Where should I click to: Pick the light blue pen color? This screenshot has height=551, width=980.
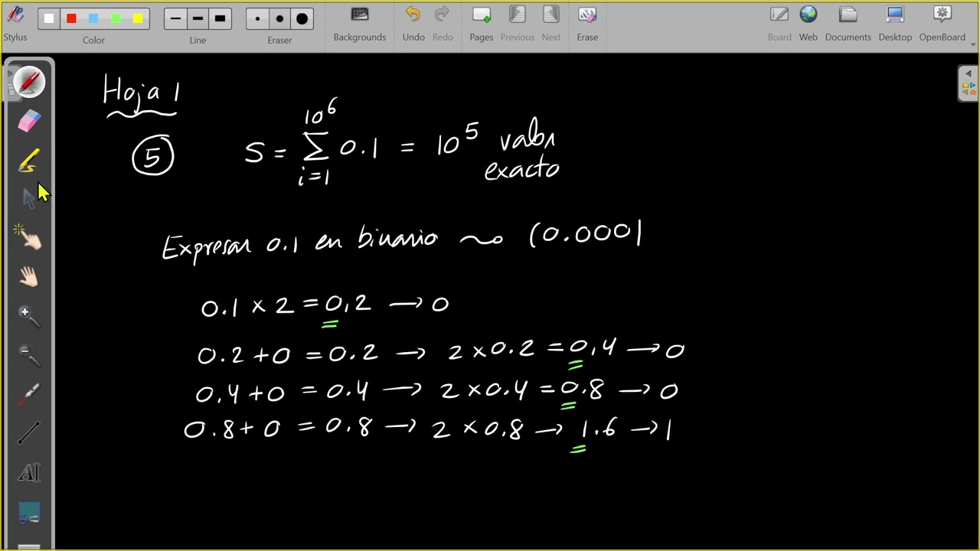click(x=93, y=18)
